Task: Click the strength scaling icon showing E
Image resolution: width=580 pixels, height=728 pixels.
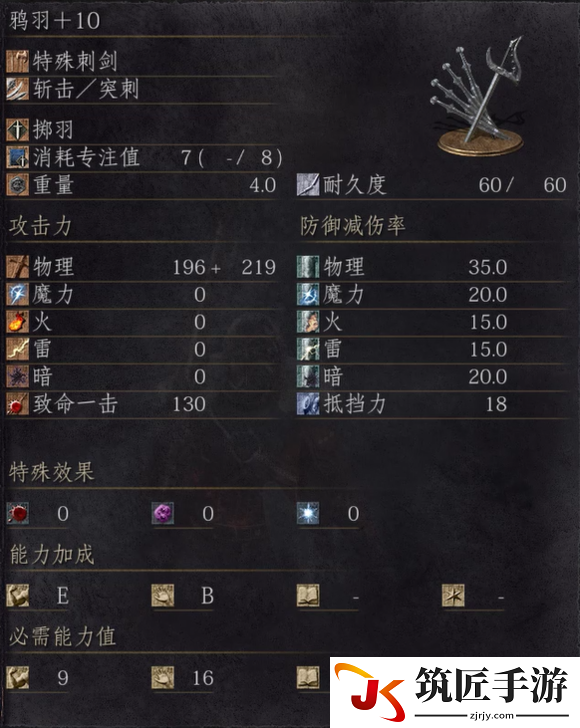Action: coord(18,595)
